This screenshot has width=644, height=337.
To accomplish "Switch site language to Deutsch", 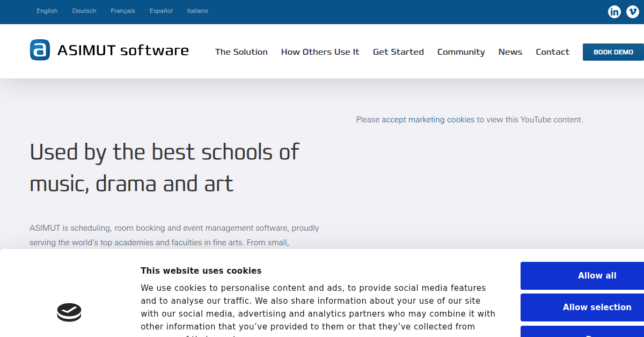I will [84, 11].
